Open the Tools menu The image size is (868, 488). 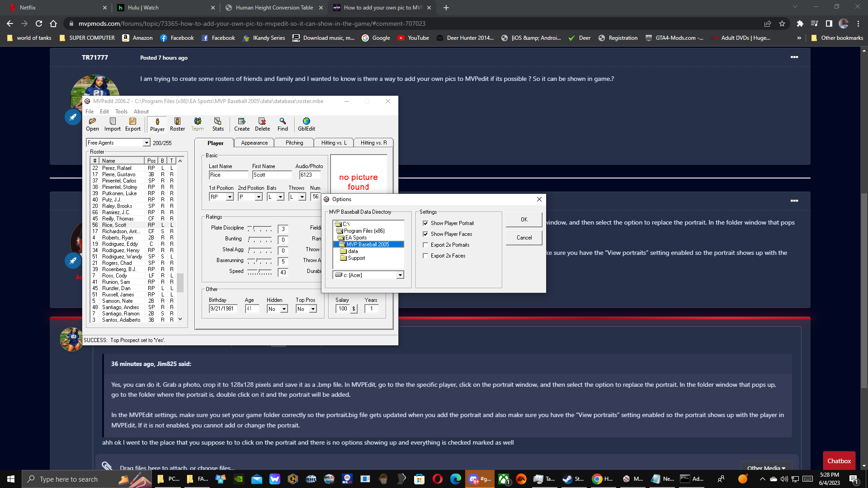click(x=121, y=112)
